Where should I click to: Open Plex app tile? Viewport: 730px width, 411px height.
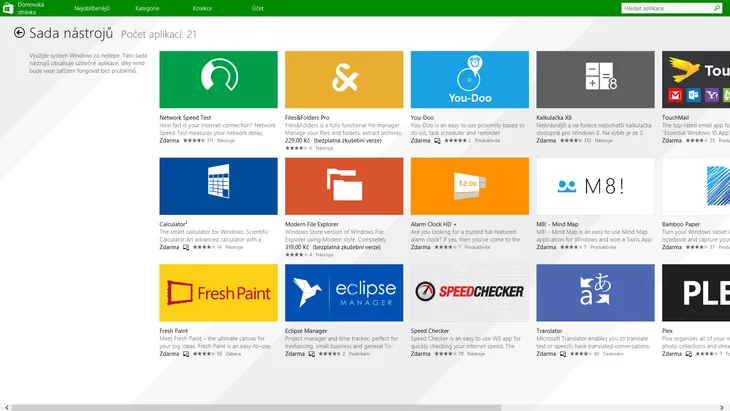[x=696, y=293]
